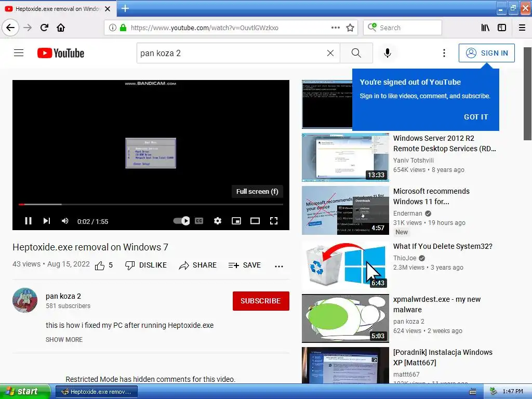This screenshot has height=399, width=532.
Task: Open Microsoft recommends Windows 11 thumbnail
Action: click(x=345, y=210)
